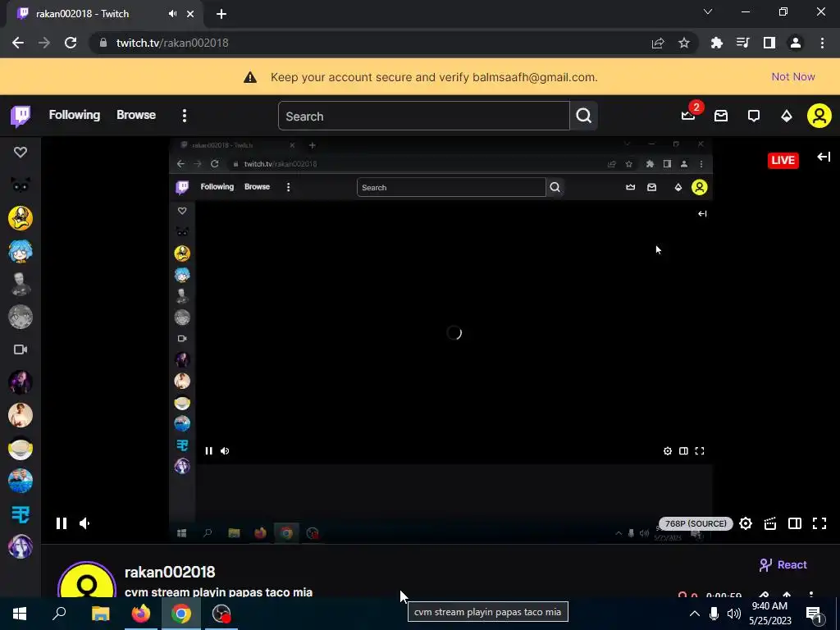Click the address bar URL
The width and height of the screenshot is (840, 630).
pyautogui.click(x=172, y=43)
